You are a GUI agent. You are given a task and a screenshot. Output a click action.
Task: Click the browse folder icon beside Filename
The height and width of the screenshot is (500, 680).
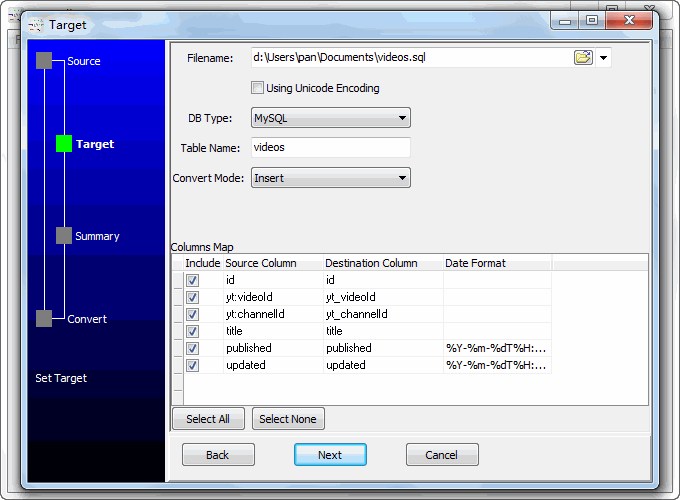tap(583, 58)
